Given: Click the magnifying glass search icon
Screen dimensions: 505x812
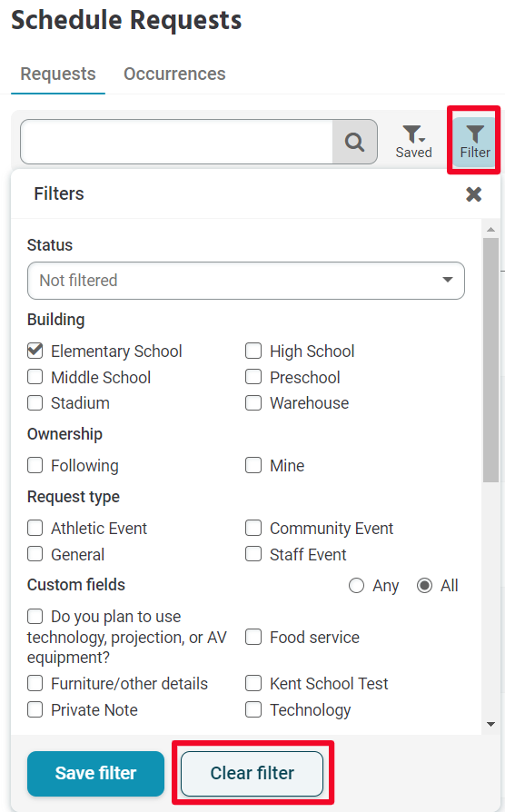Looking at the screenshot, I should pyautogui.click(x=355, y=142).
